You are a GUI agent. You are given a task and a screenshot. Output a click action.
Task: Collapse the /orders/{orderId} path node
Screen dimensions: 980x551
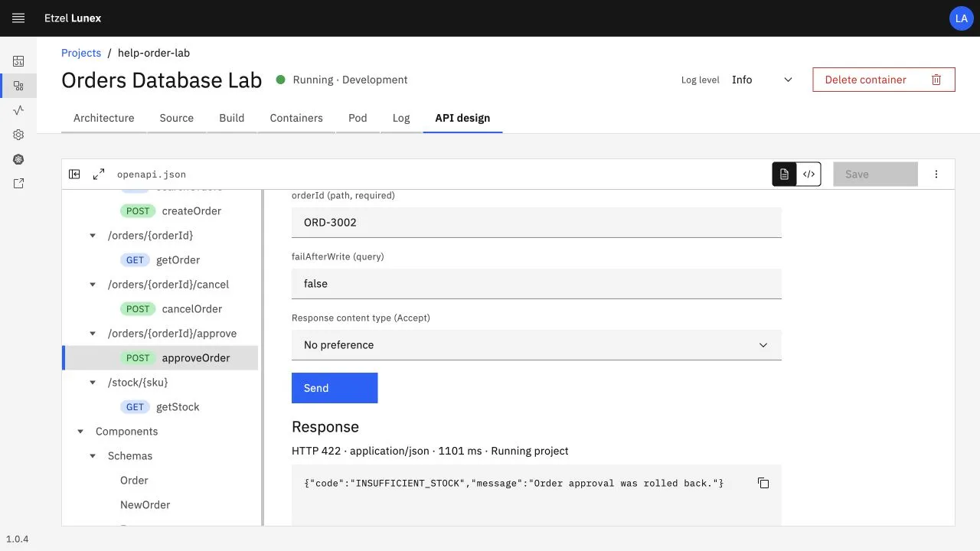93,236
